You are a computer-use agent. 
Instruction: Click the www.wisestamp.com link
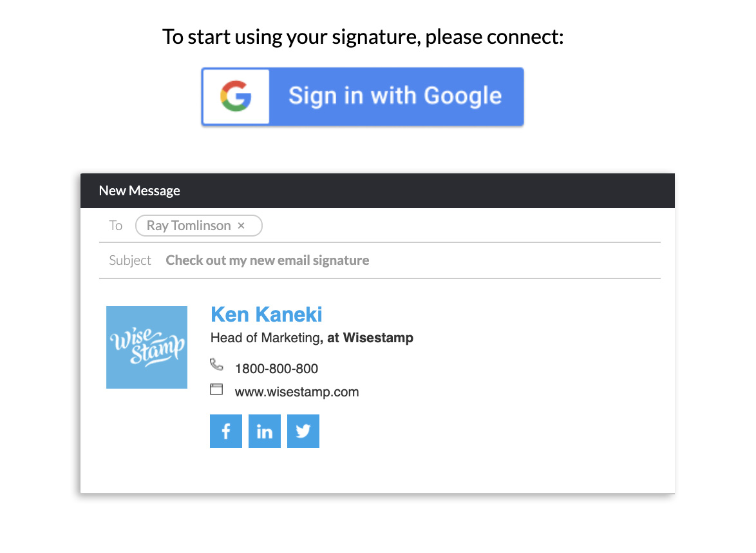click(296, 392)
